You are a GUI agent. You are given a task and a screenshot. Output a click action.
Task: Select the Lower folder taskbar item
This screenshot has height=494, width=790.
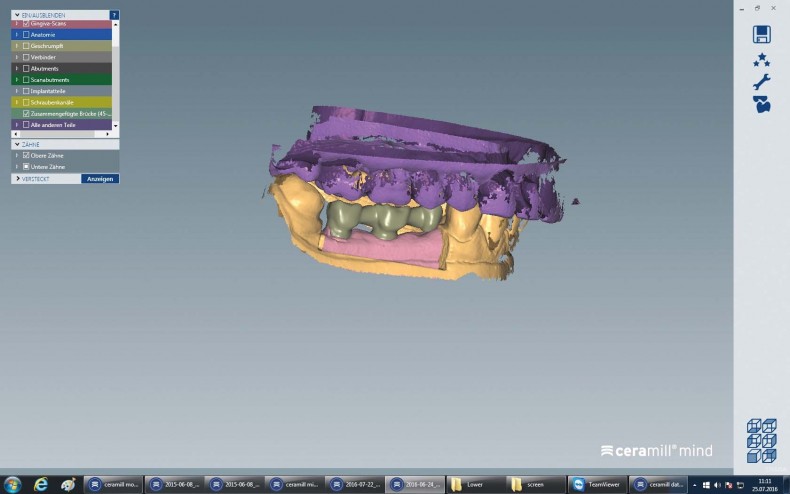tap(475, 484)
